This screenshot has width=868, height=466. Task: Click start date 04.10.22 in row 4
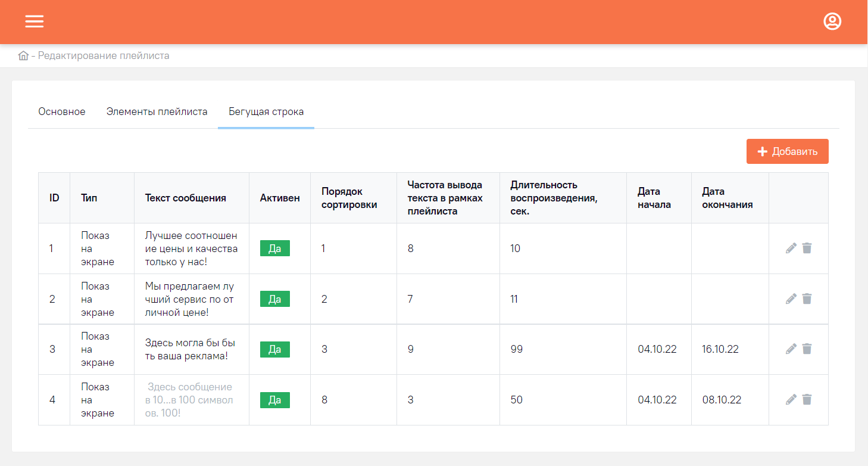coord(657,400)
